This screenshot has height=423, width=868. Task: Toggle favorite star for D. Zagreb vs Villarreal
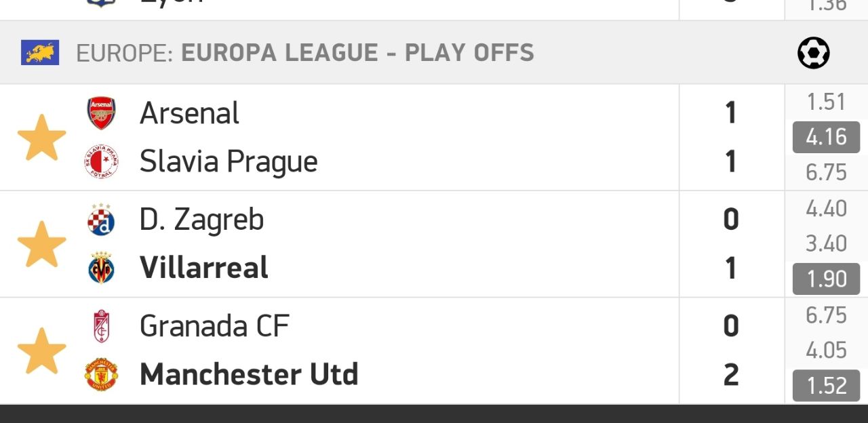coord(41,244)
